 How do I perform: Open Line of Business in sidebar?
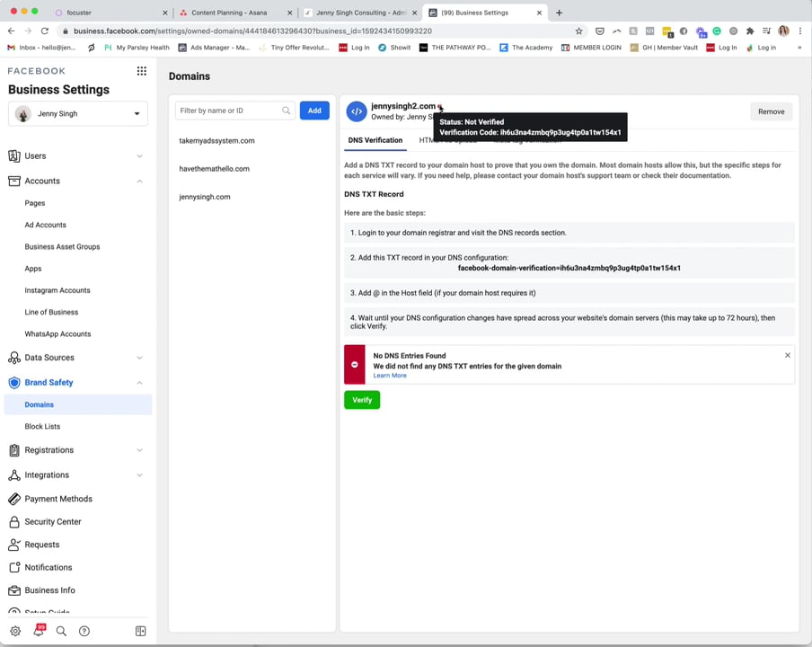pos(51,313)
